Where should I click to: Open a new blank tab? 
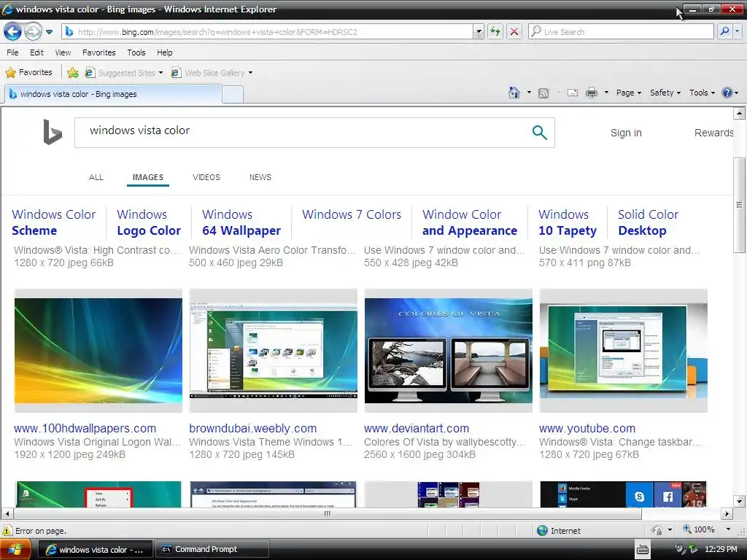pyautogui.click(x=233, y=94)
